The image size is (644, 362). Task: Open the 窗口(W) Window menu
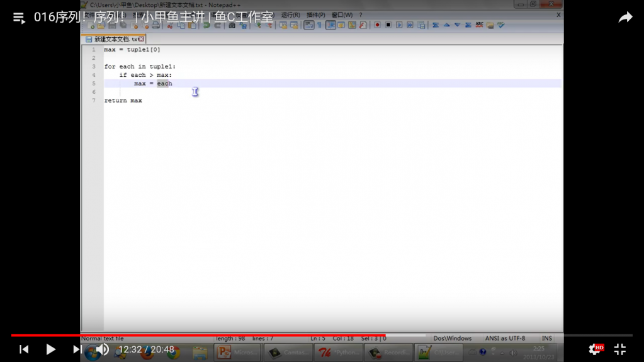point(342,14)
